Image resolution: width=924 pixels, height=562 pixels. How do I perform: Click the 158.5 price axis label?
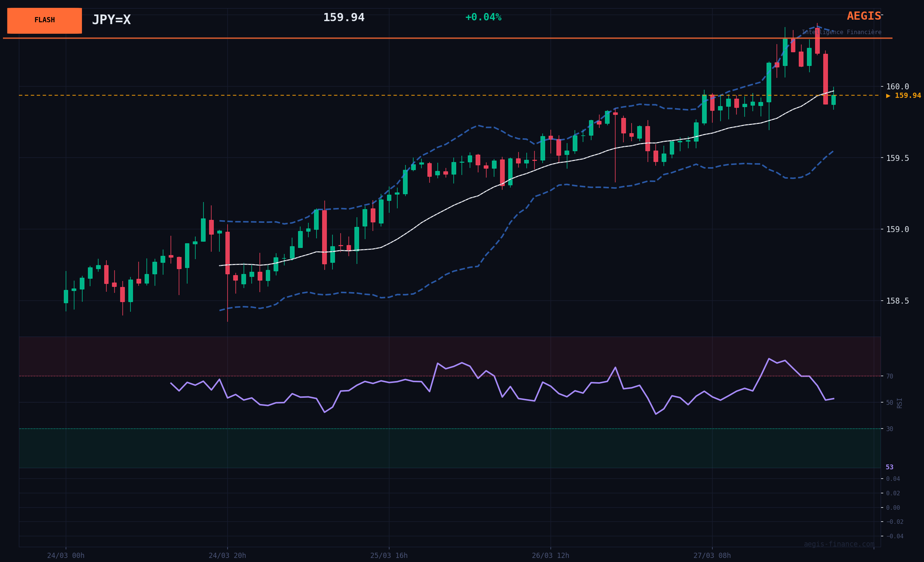tap(897, 301)
